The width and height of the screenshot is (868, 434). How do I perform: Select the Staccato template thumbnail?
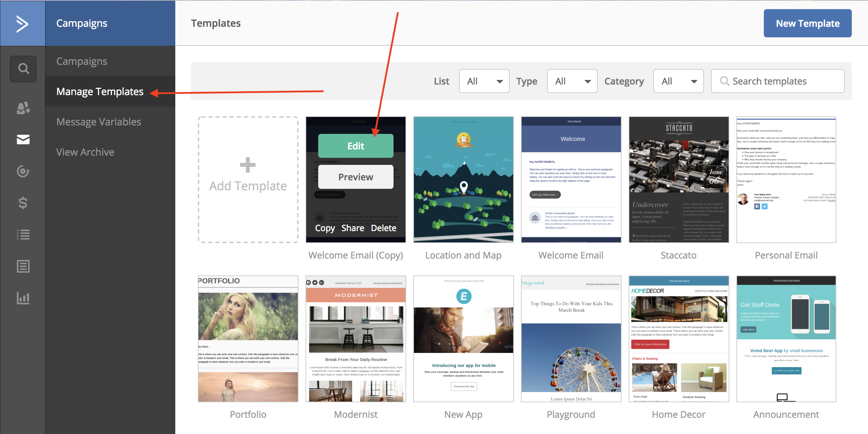point(678,180)
